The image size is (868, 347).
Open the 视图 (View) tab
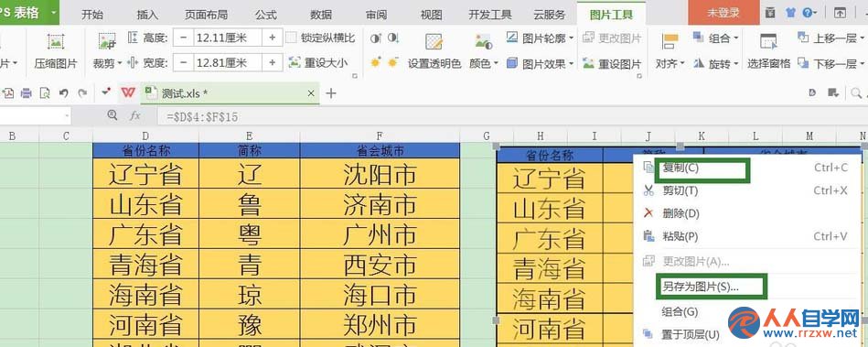coord(431,15)
